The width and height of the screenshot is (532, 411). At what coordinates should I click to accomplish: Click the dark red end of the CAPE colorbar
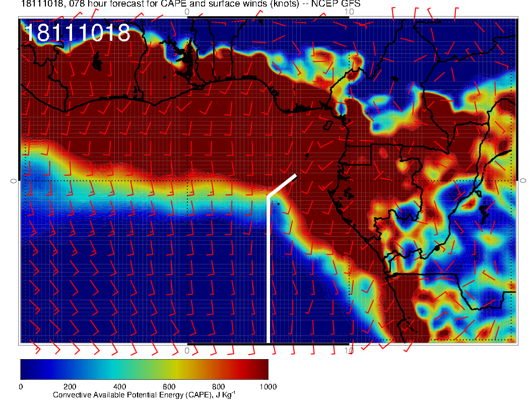(263, 369)
